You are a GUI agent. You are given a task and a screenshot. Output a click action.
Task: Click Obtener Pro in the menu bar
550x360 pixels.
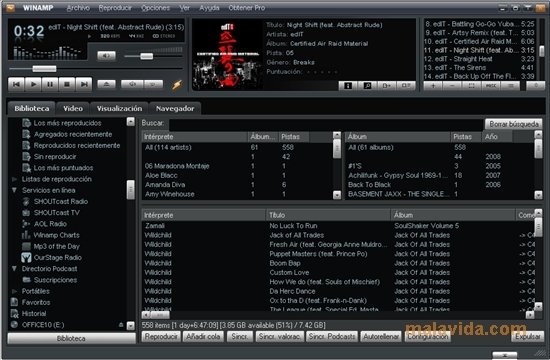247,8
